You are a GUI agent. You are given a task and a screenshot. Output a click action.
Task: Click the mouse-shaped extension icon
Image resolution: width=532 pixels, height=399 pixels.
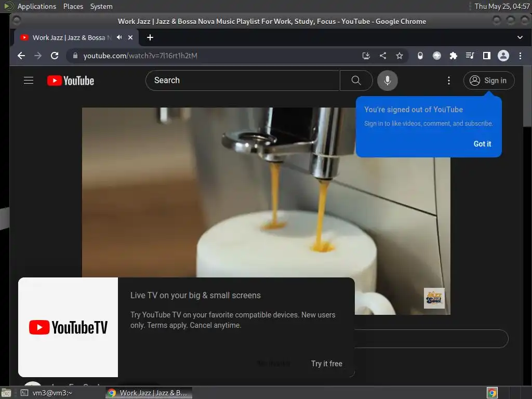(420, 56)
